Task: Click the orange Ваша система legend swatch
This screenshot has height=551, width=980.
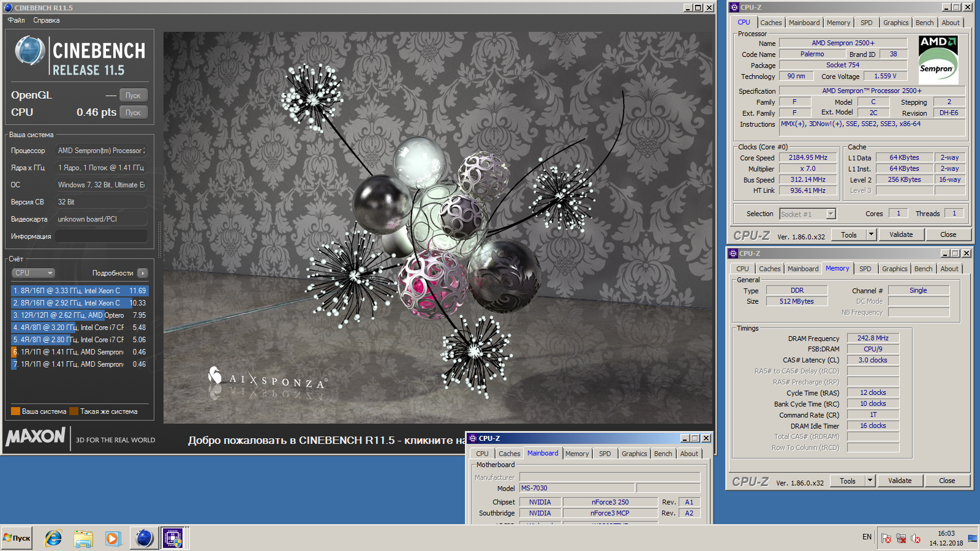Action: [x=16, y=411]
